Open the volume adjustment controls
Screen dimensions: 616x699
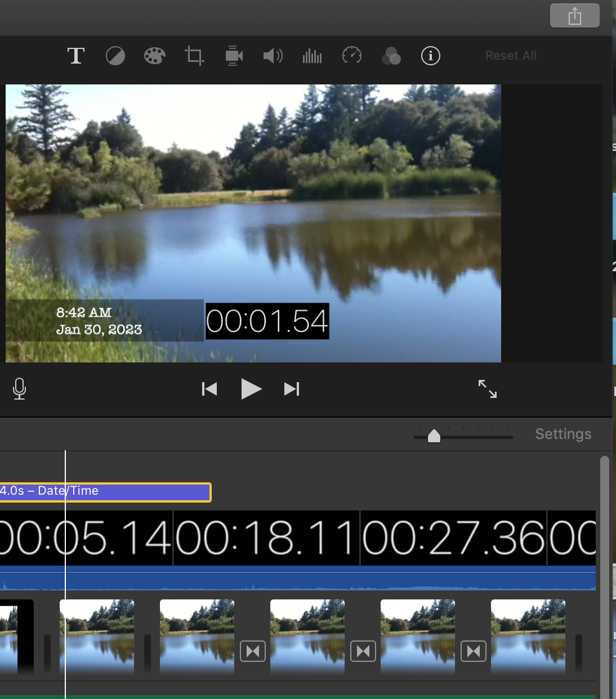tap(273, 56)
